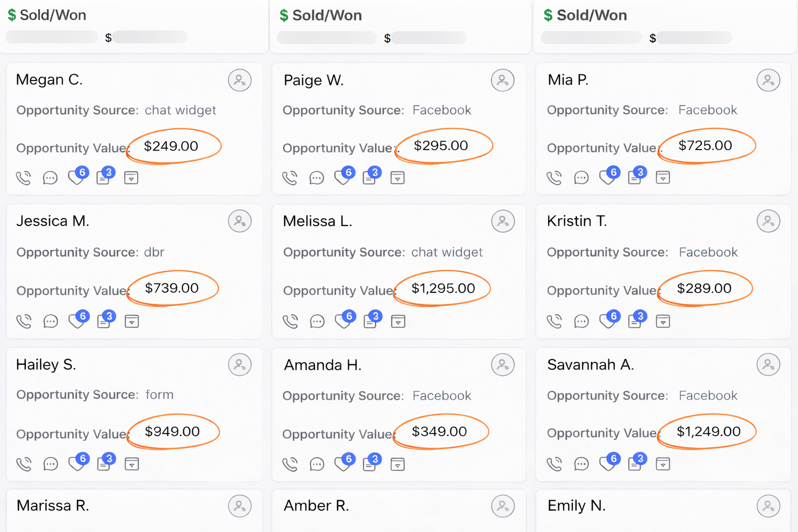Viewport: 798px width, 532px height.
Task: Click the assignee avatar on Megan C.'s card
Action: pyautogui.click(x=240, y=81)
